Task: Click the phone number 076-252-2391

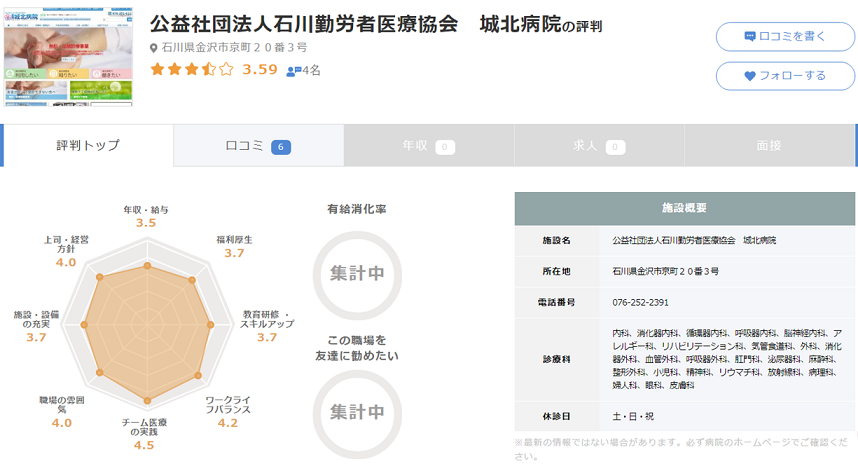Action: tap(640, 301)
